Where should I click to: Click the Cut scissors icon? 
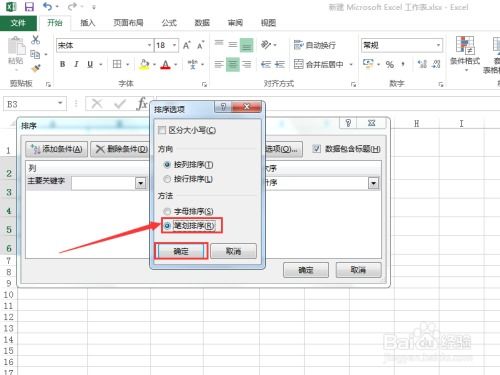coord(35,40)
